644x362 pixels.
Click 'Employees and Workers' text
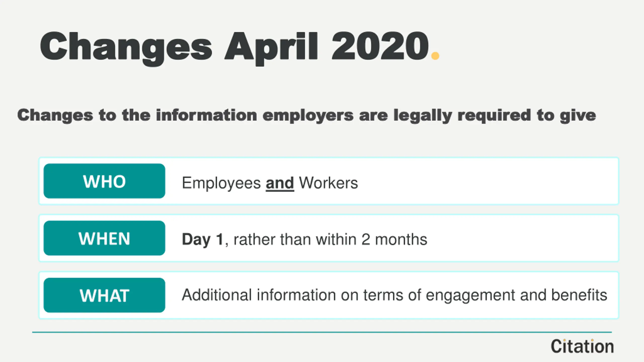(x=270, y=183)
